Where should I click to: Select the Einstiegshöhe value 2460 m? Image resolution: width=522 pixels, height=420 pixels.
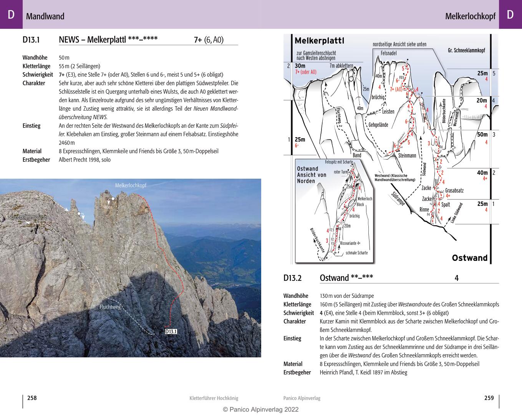pos(68,143)
